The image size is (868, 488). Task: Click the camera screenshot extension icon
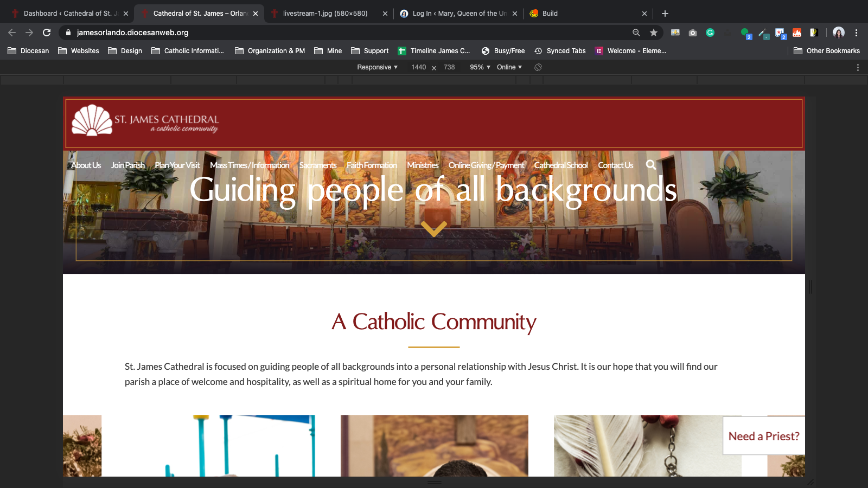[x=693, y=33]
